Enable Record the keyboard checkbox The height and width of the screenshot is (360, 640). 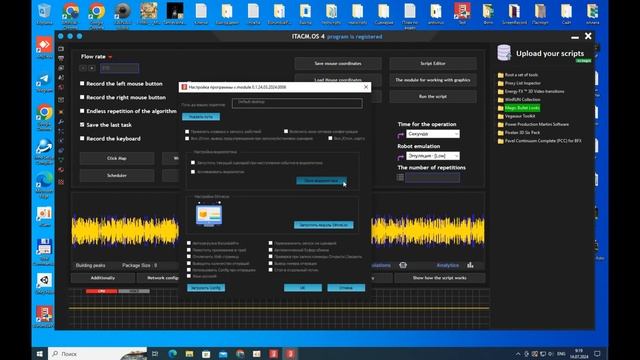[x=82, y=138]
